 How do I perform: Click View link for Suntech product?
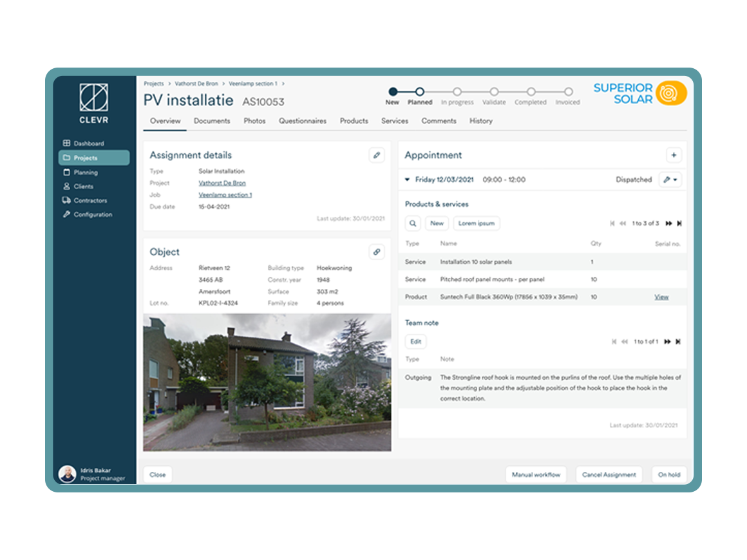(661, 297)
